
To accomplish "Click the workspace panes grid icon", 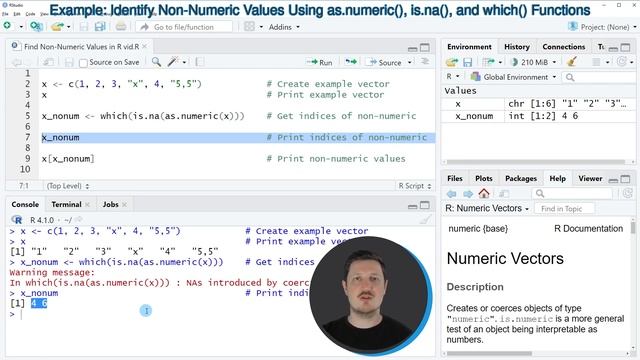I will coord(249,27).
